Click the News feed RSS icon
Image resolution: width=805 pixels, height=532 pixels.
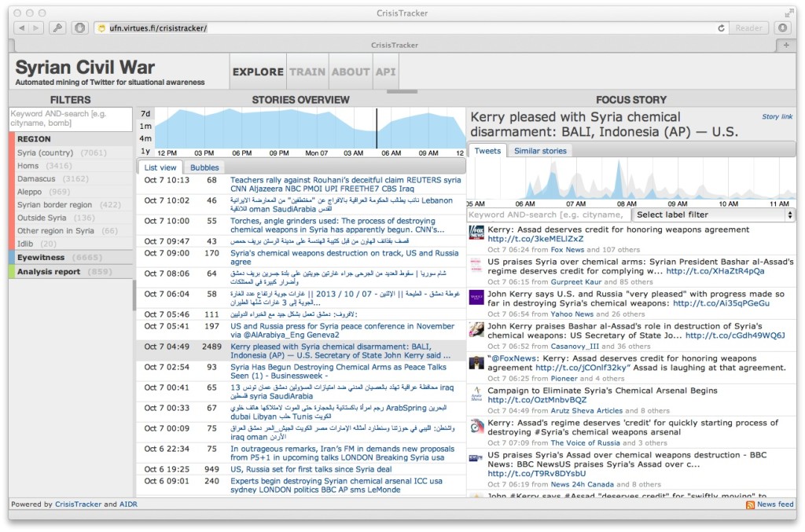(750, 504)
